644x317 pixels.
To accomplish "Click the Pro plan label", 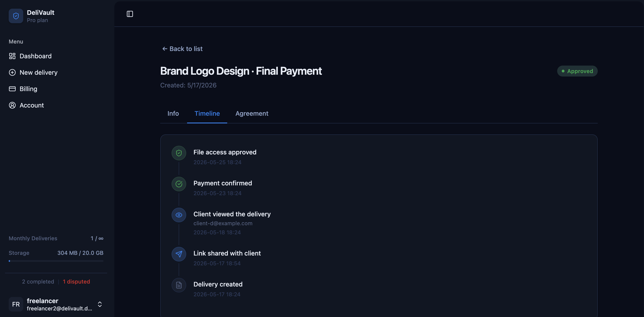I will [38, 20].
